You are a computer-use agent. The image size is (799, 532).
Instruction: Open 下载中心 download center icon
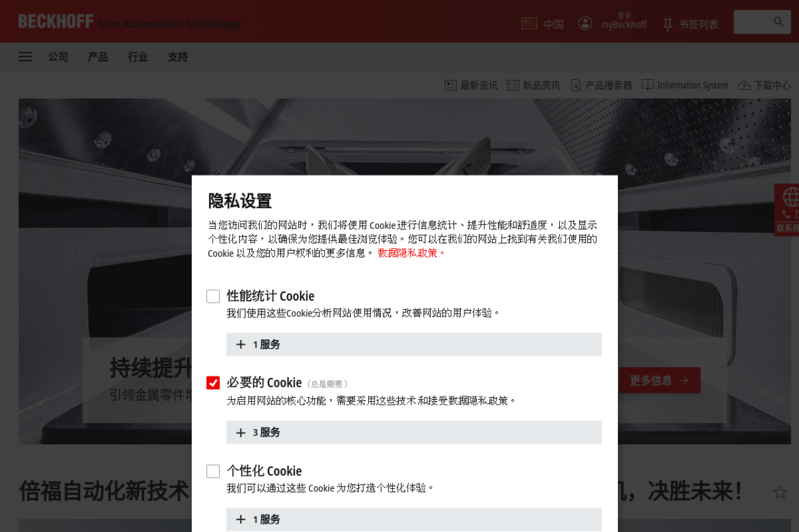pyautogui.click(x=744, y=85)
